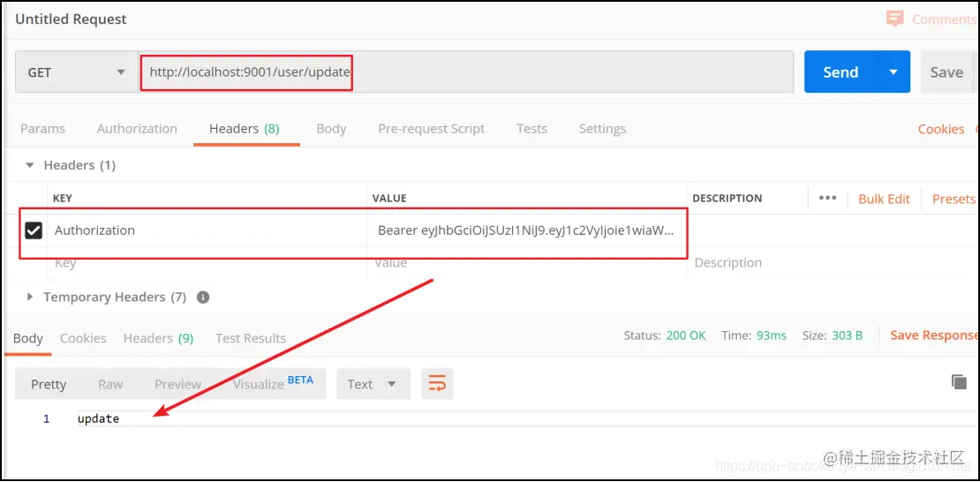The height and width of the screenshot is (482, 980).
Task: Open the Cookies link beside request tabs
Action: coord(940,129)
